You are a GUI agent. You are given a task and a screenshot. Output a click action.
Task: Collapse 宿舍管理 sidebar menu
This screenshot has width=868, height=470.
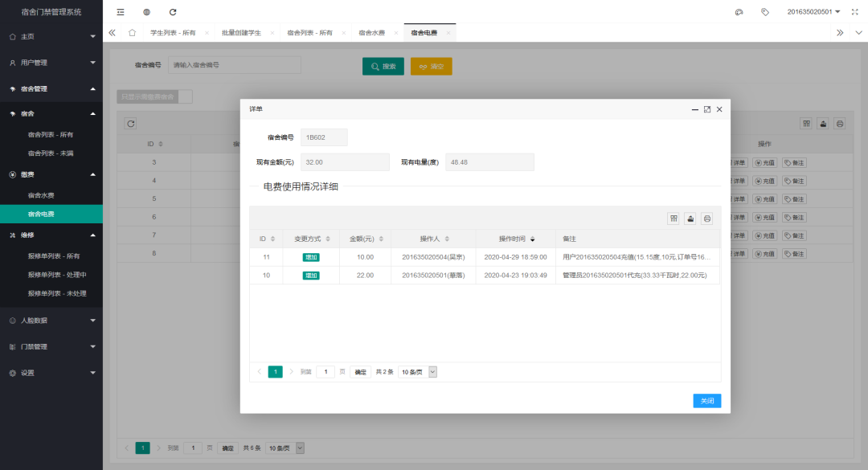pyautogui.click(x=51, y=88)
